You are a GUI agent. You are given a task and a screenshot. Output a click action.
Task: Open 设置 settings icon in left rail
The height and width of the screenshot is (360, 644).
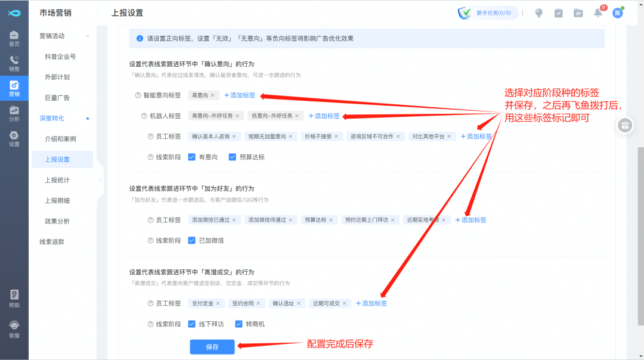click(14, 138)
